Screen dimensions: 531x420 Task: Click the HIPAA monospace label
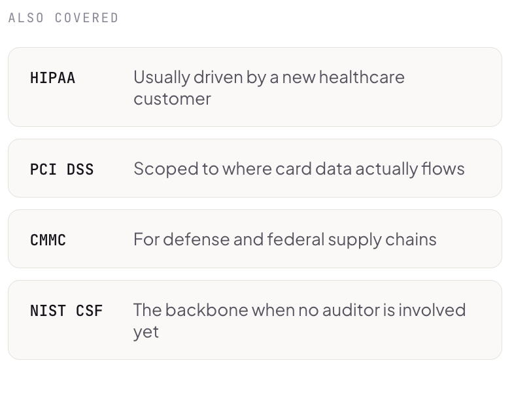coord(52,78)
